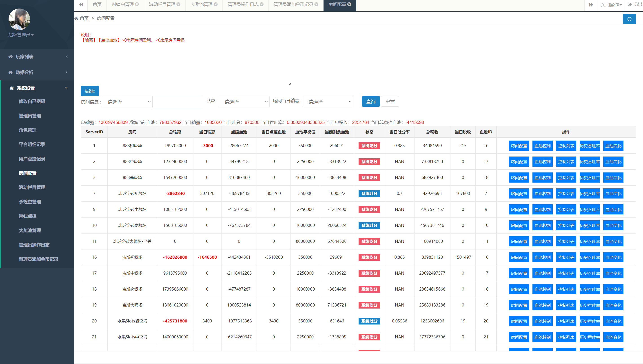Open the 关闭操作 dropdown menu
Image resolution: width=643 pixels, height=364 pixels.
[611, 5]
